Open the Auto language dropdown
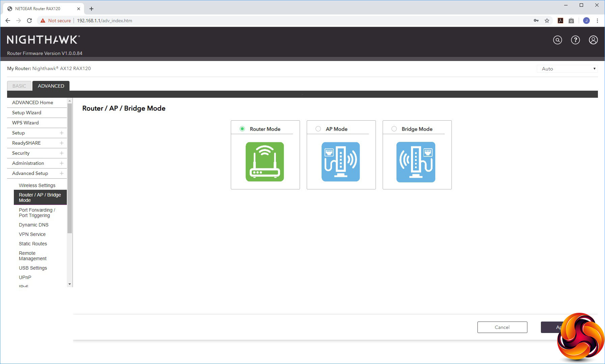Image resolution: width=605 pixels, height=364 pixels. click(567, 69)
